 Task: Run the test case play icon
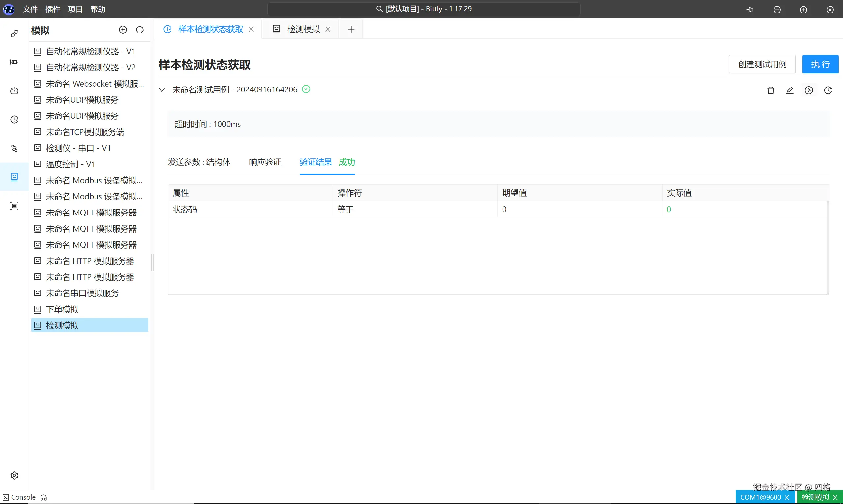click(809, 90)
